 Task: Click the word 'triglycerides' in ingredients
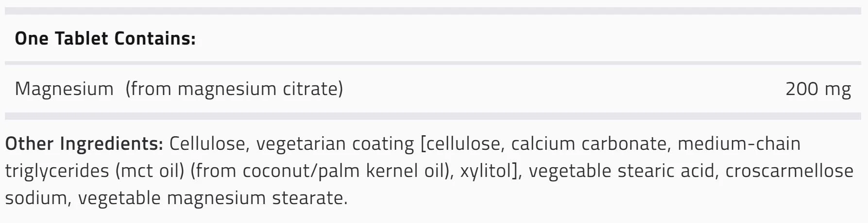(x=57, y=171)
